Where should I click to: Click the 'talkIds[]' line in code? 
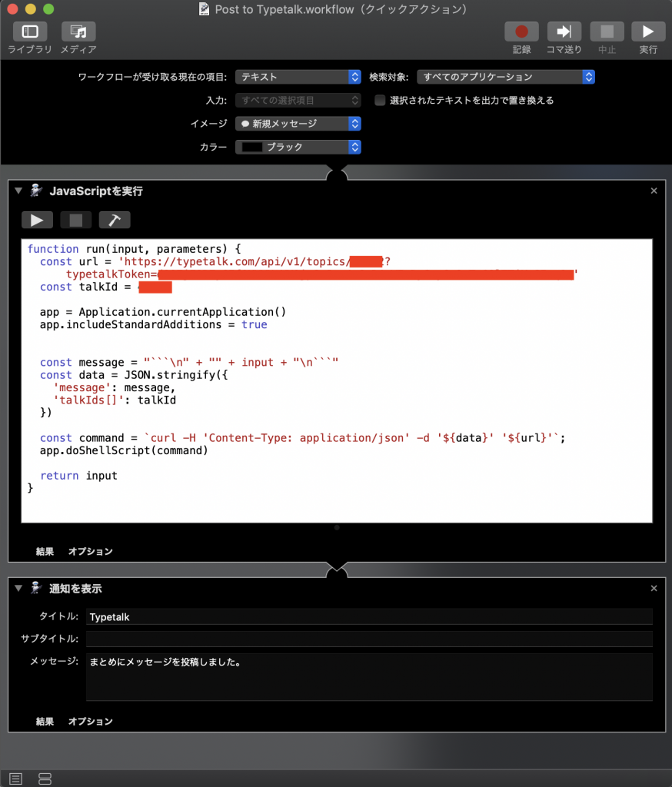[115, 400]
